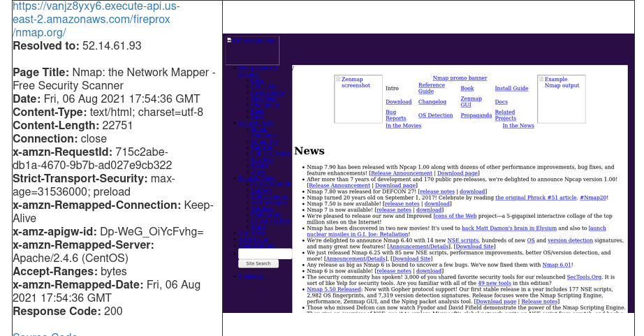Open the Reference Guide link in header table
The width and height of the screenshot is (644, 336).
(431, 88)
